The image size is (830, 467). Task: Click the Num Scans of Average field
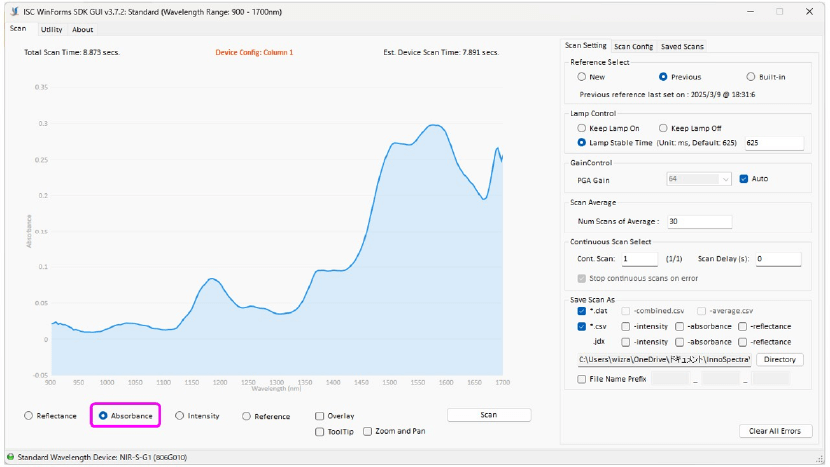click(x=698, y=221)
